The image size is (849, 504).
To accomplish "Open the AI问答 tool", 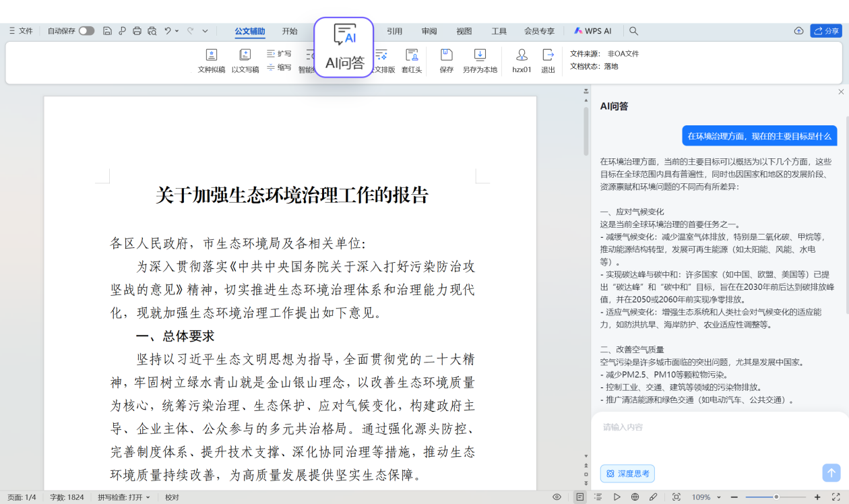I will point(344,47).
